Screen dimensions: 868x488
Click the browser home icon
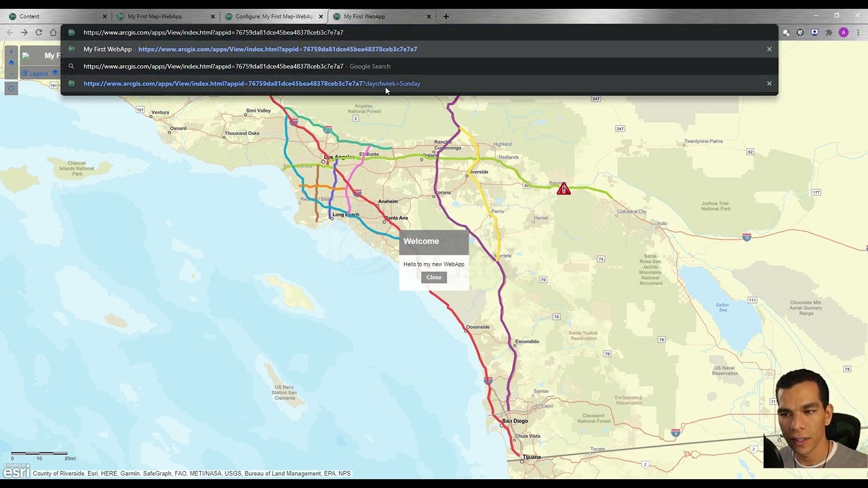[54, 33]
